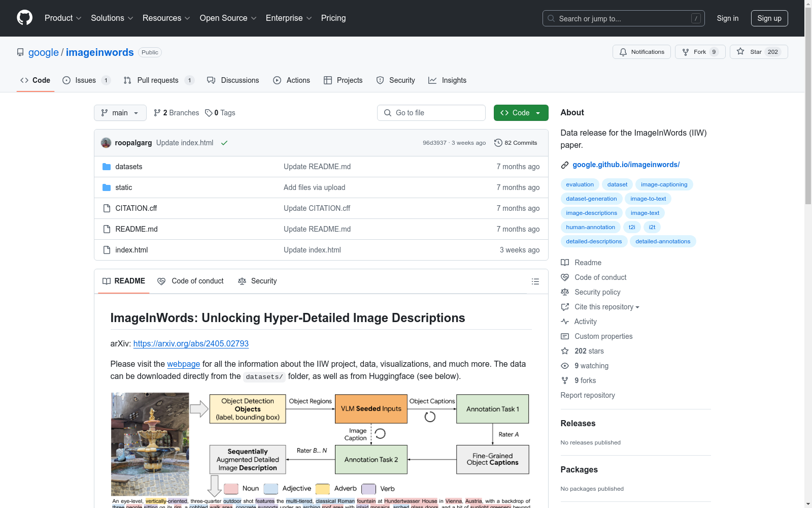812x508 pixels.
Task: View the 202 stars link
Action: click(583, 351)
